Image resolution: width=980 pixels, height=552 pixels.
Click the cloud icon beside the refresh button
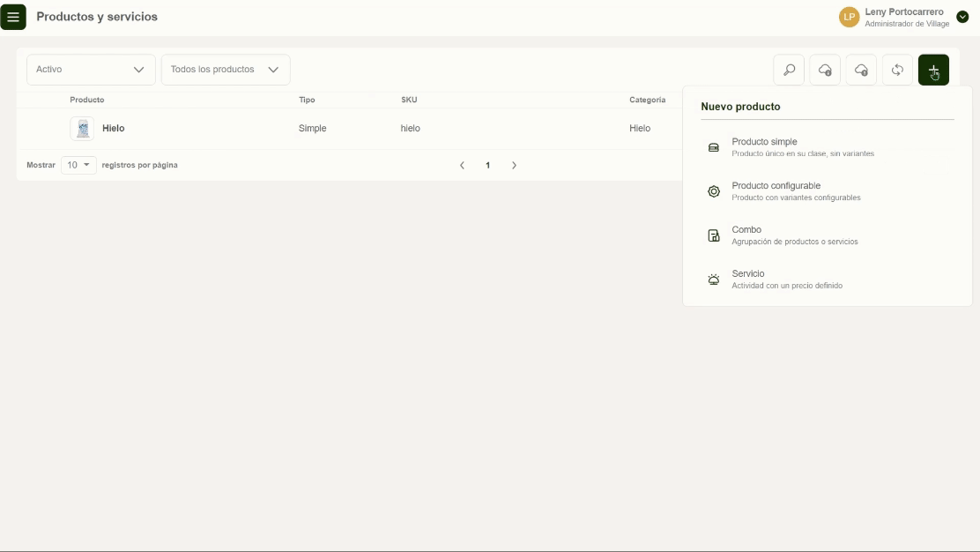tap(861, 70)
